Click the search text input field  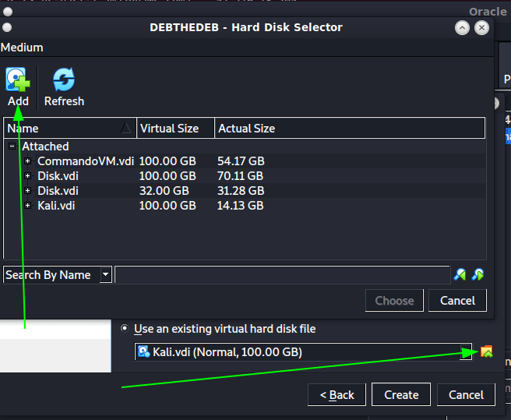pos(282,275)
